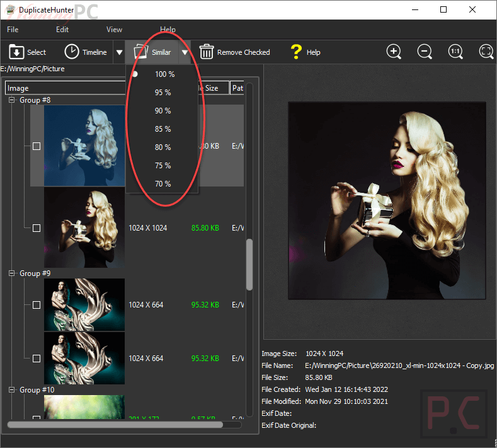Click the Select folder icon

16,52
